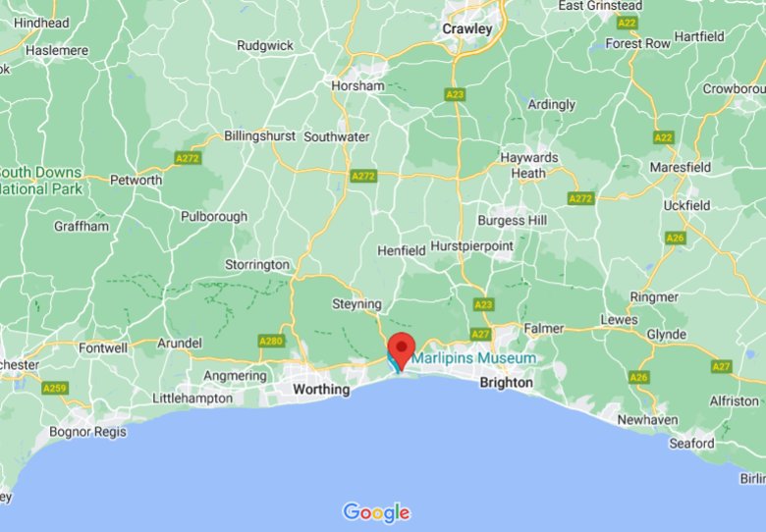Click the Bognor Regis label

pyautogui.click(x=88, y=432)
